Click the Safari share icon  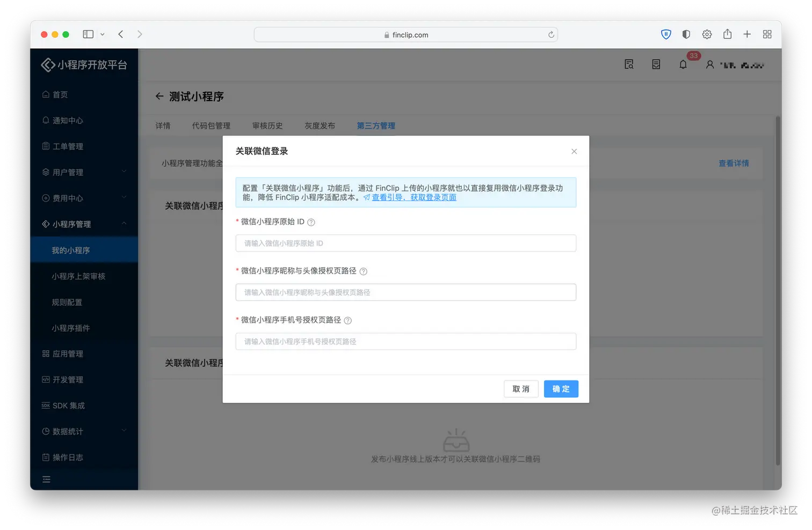tap(727, 34)
